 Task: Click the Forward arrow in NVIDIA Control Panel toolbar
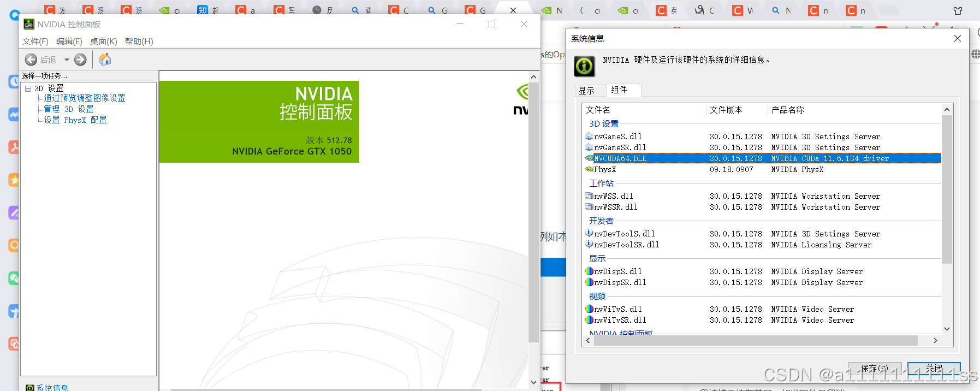tap(80, 60)
